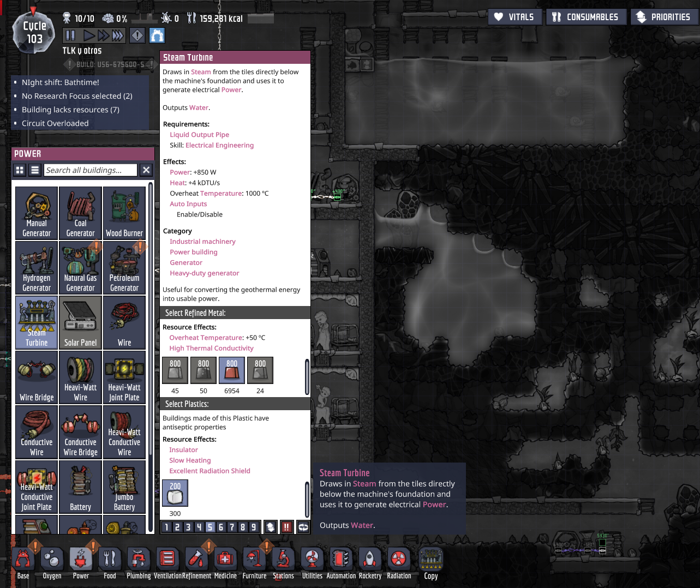The image size is (700, 588).
Task: Pause the game
Action: 70,35
